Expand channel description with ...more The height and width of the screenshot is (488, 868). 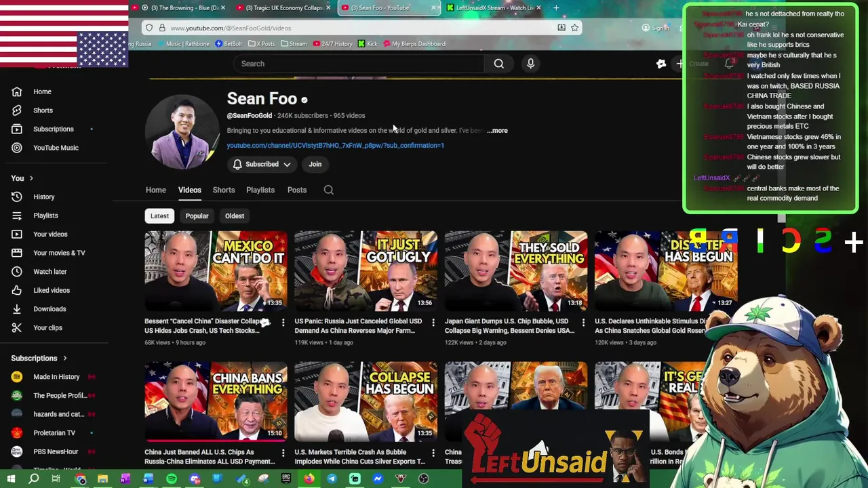[498, 130]
